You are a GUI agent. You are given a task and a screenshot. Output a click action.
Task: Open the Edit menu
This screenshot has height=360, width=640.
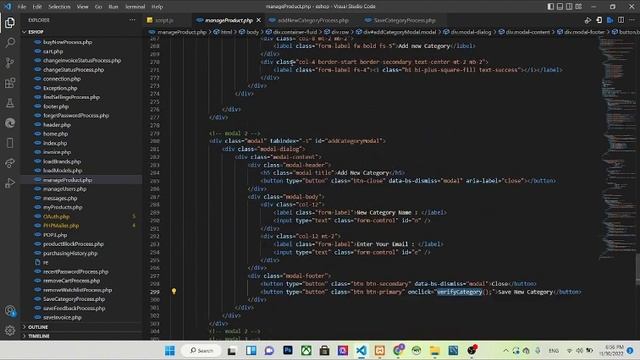click(37, 7)
